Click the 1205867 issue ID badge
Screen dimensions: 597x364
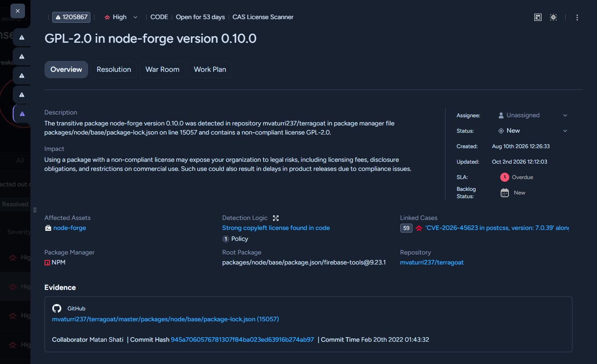71,17
